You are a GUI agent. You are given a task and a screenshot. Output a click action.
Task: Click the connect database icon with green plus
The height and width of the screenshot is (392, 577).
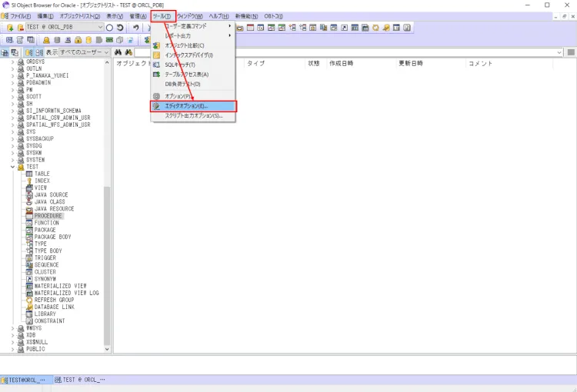coord(10,28)
